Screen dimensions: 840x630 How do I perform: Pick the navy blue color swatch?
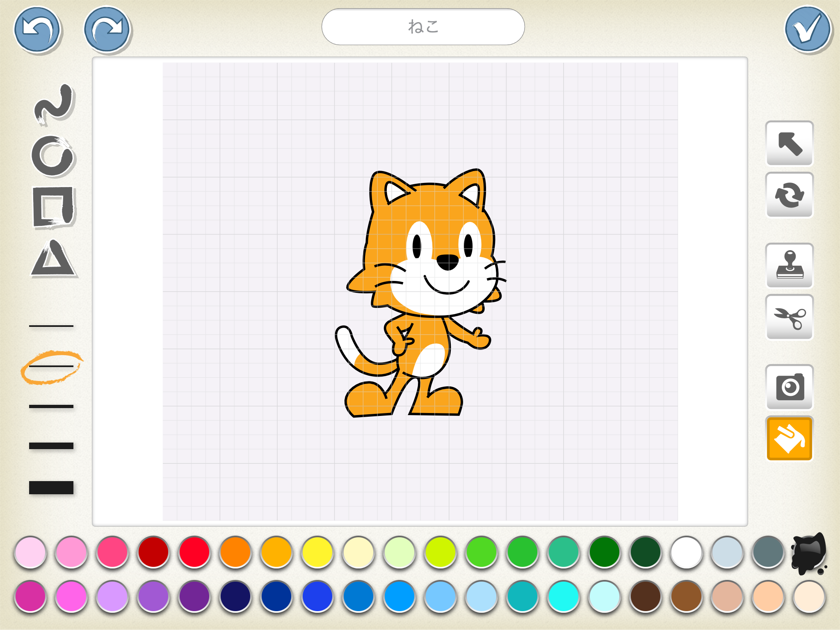point(235,596)
